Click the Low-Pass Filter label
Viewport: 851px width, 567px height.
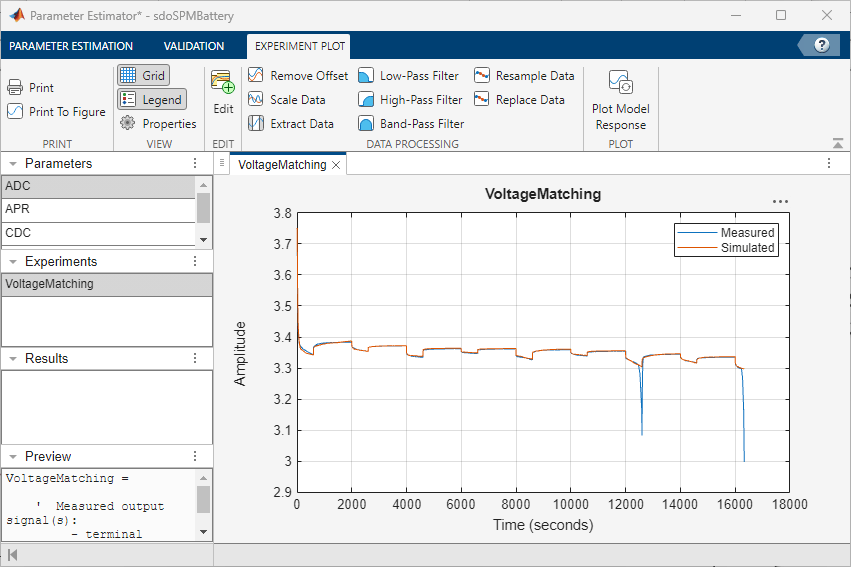click(x=419, y=76)
